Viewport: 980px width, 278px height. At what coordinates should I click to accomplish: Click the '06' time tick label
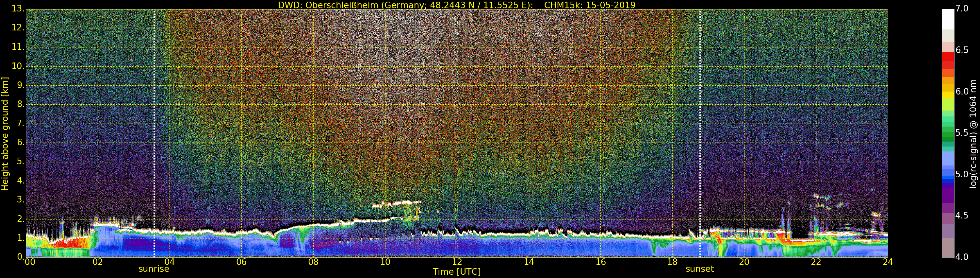241,262
